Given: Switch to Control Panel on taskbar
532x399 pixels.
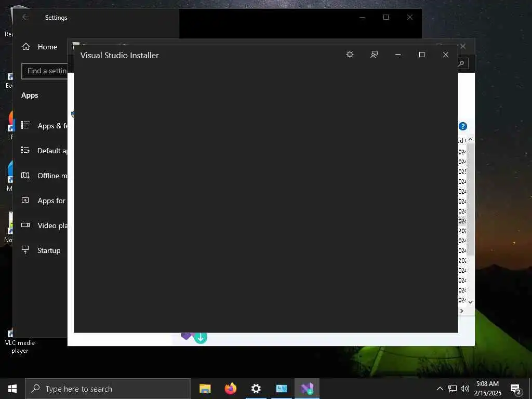Looking at the screenshot, I should point(281,389).
